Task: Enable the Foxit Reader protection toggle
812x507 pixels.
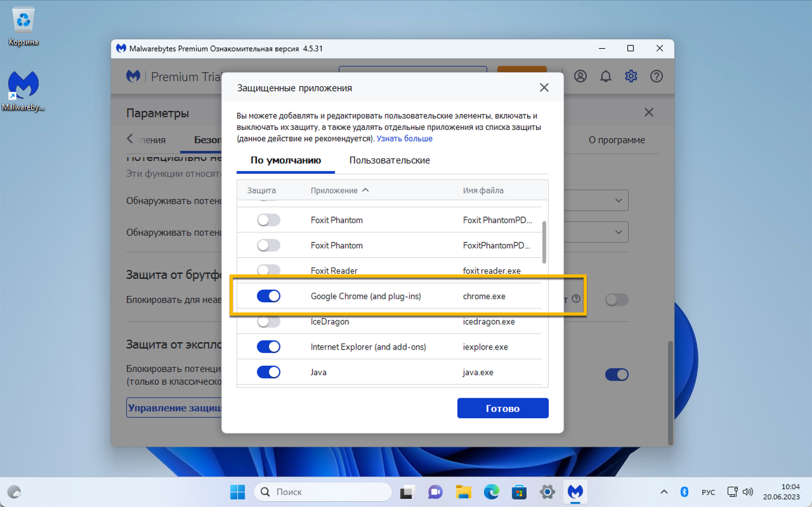Action: (269, 271)
